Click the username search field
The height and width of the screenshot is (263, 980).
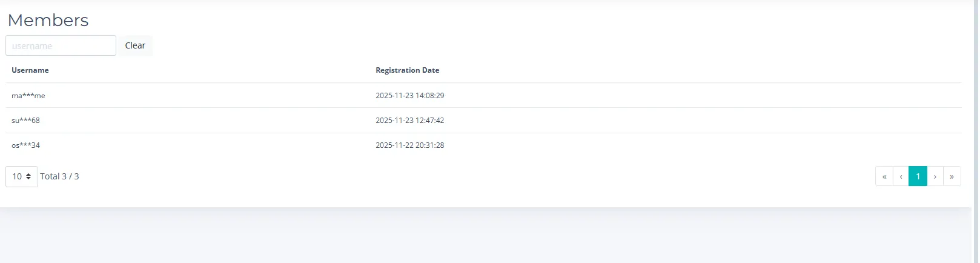(x=61, y=45)
